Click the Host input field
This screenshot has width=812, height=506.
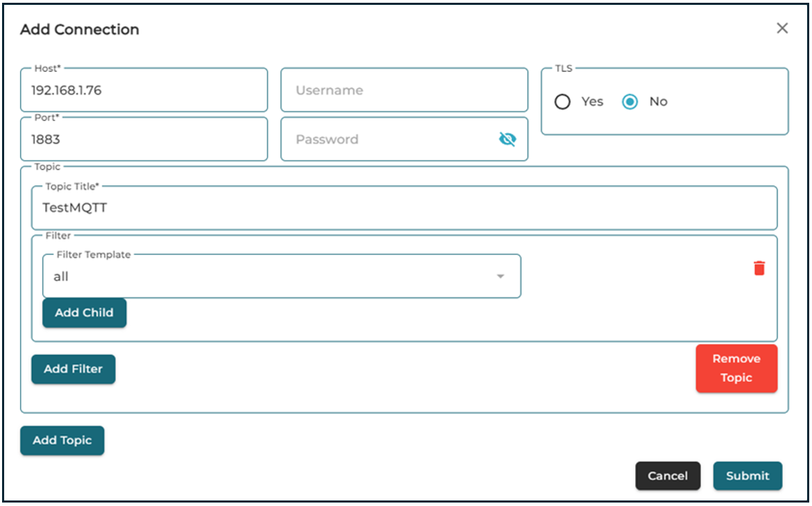coord(144,91)
